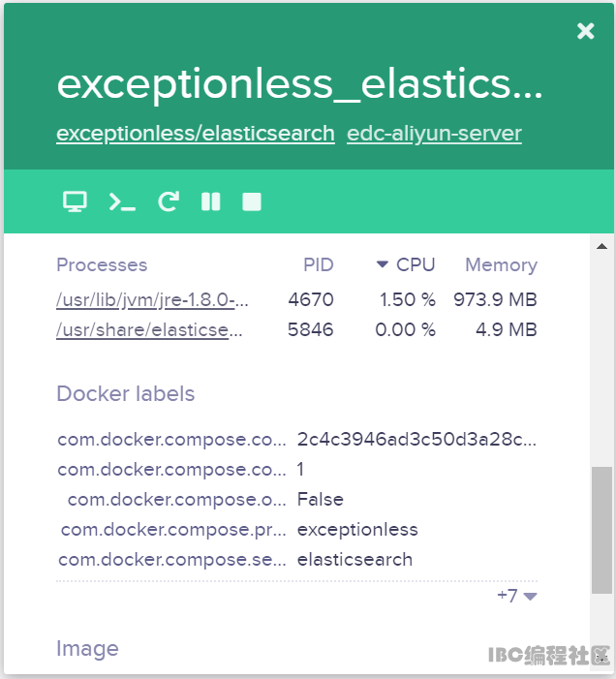Sort processes by Memory column
The height and width of the screenshot is (679, 616).
(501, 264)
